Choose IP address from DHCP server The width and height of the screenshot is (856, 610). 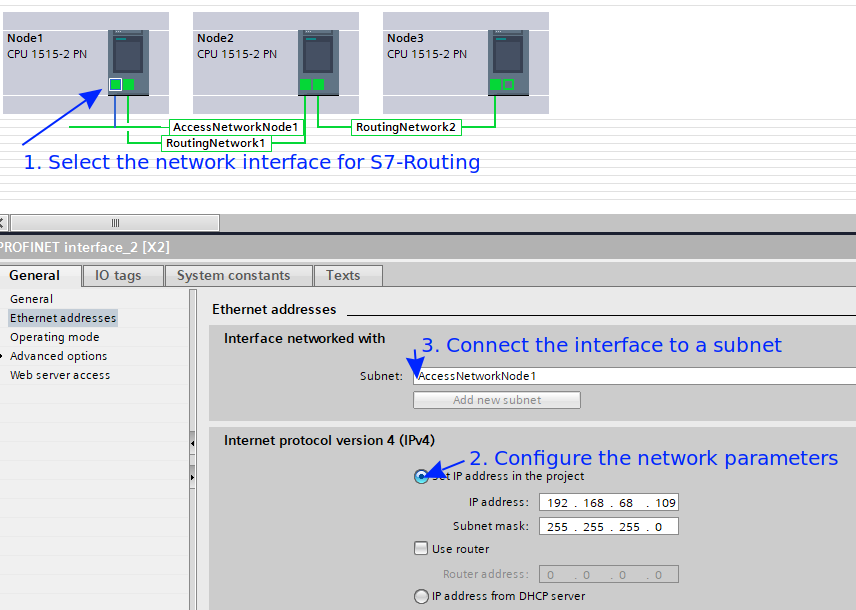tap(421, 596)
